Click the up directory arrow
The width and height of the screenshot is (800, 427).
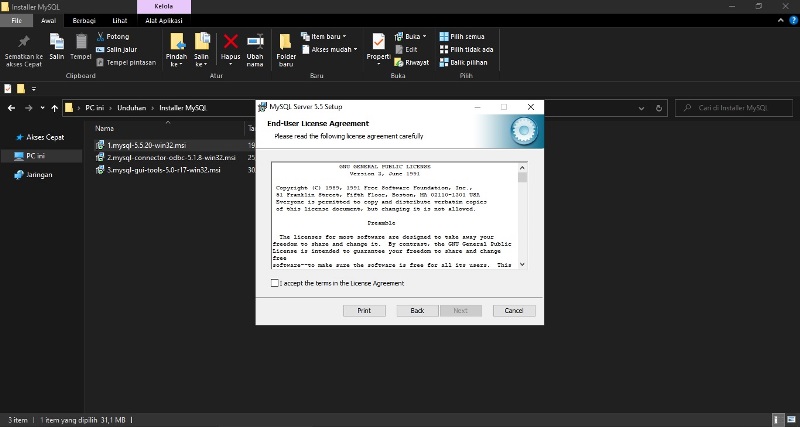coord(55,108)
